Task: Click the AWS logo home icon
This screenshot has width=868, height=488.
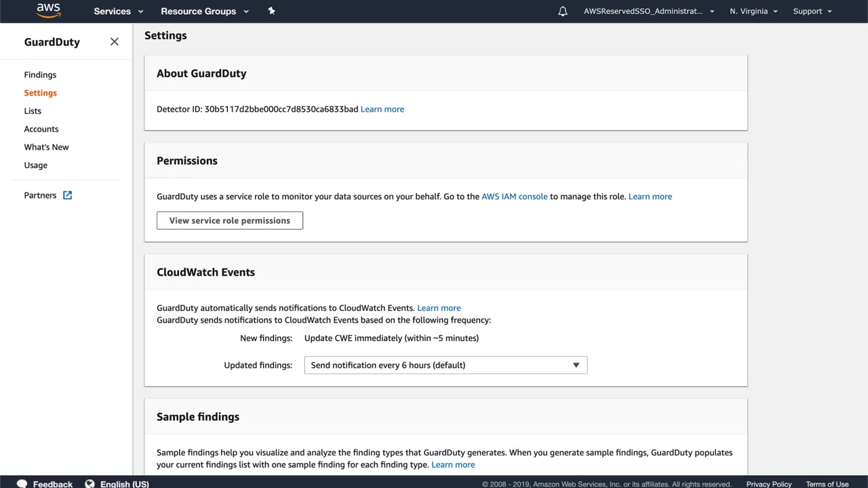Action: (x=49, y=10)
